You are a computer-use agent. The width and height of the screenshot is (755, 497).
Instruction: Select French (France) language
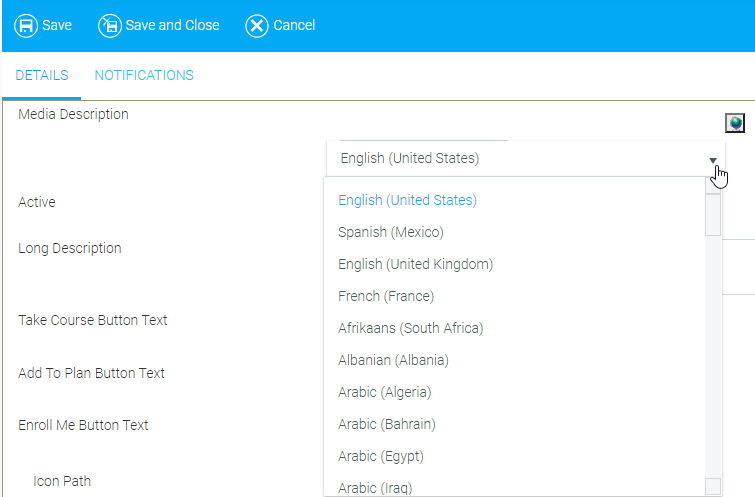(386, 296)
